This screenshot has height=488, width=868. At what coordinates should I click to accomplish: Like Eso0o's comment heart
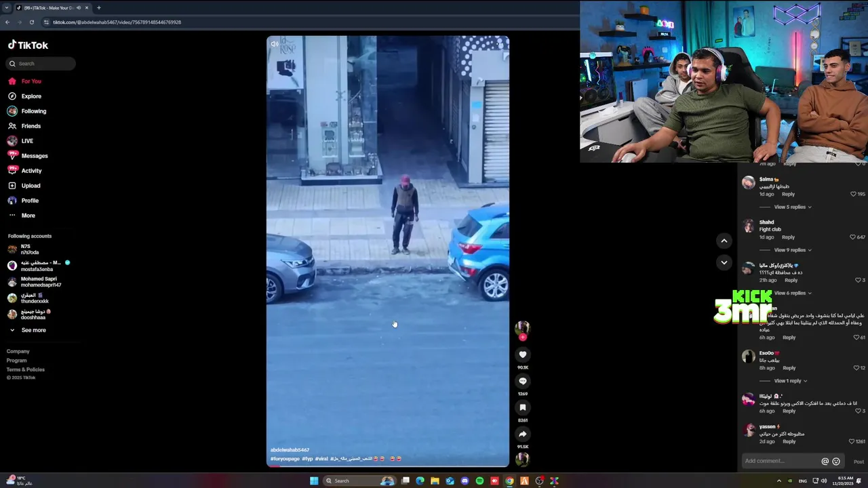coord(857,367)
